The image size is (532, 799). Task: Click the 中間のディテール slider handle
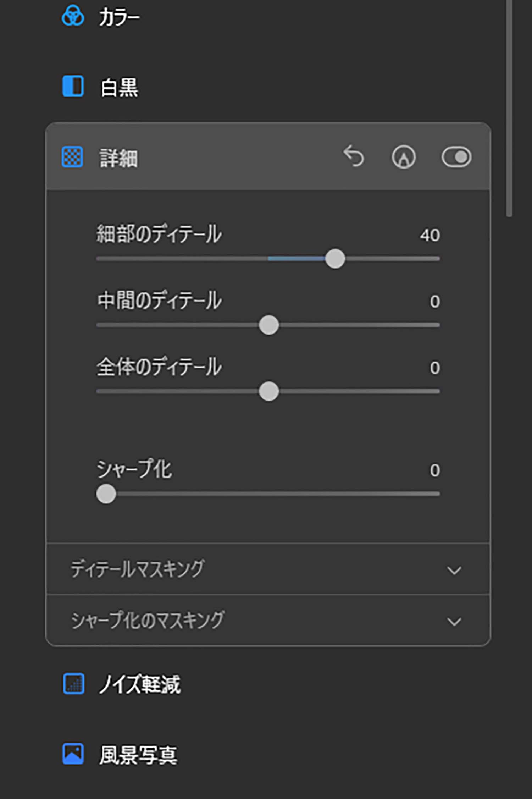point(269,325)
